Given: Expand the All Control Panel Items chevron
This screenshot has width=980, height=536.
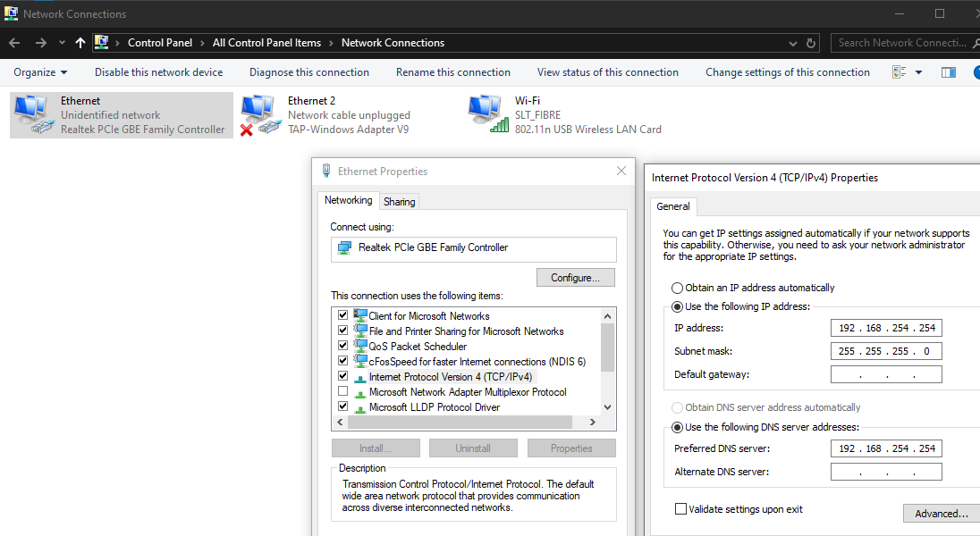Looking at the screenshot, I should click(331, 43).
